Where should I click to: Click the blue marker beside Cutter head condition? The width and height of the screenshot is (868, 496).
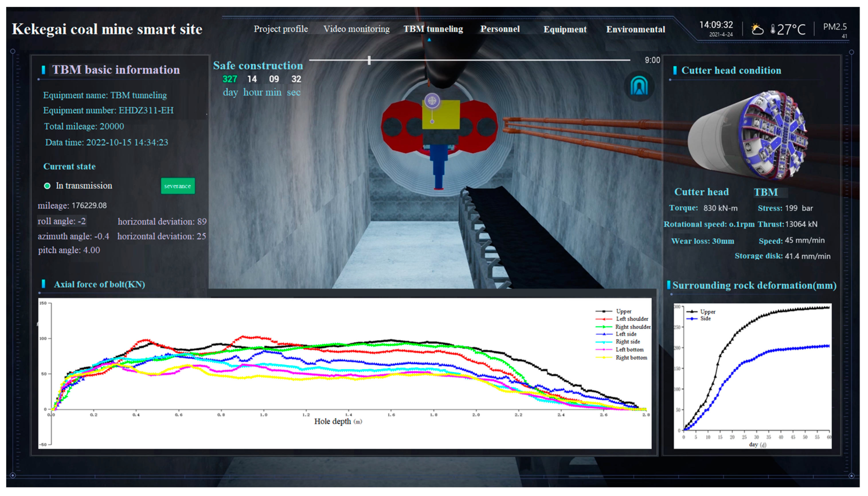(x=675, y=71)
